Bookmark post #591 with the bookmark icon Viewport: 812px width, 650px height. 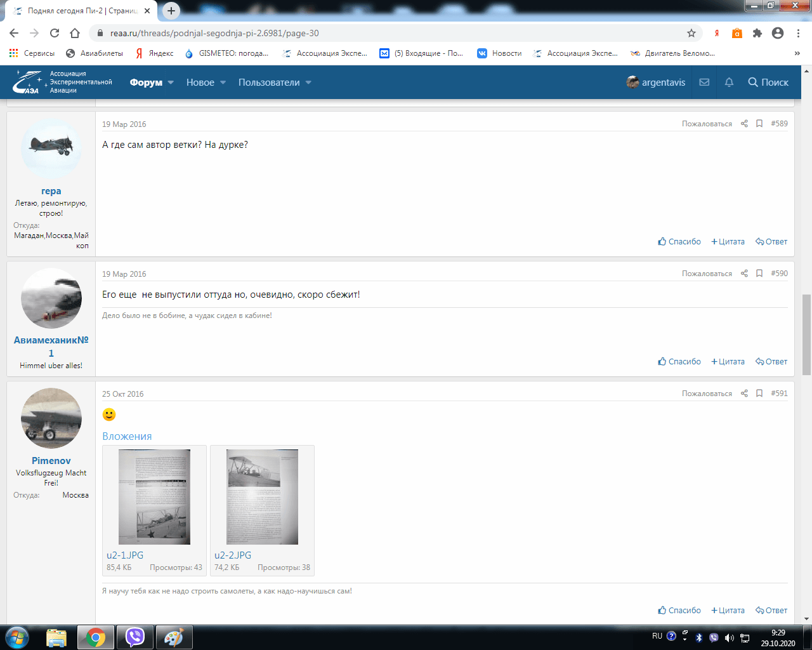pos(759,394)
